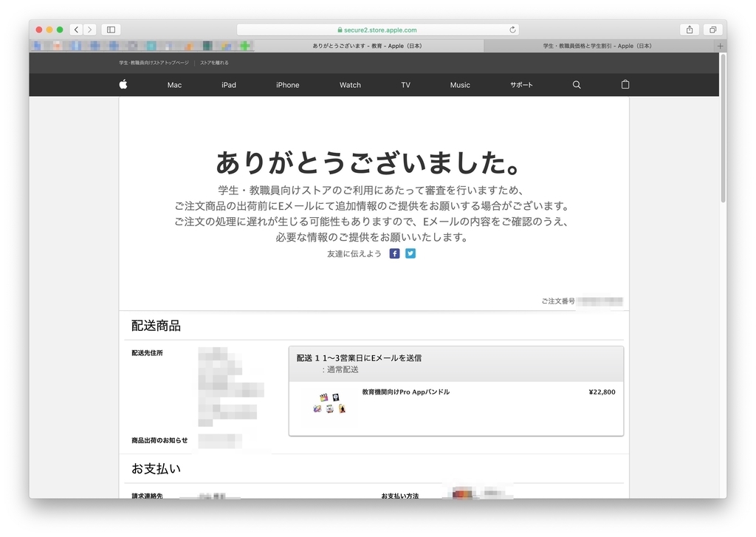756x537 pixels.
Task: Click the green plus favorites bookmark icon
Action: coord(245,46)
